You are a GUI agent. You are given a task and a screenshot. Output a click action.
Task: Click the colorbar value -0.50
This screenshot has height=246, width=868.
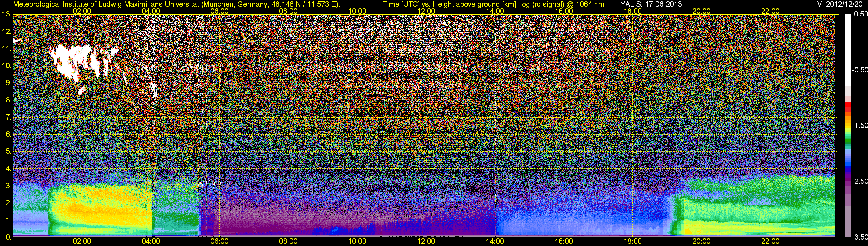[860, 70]
